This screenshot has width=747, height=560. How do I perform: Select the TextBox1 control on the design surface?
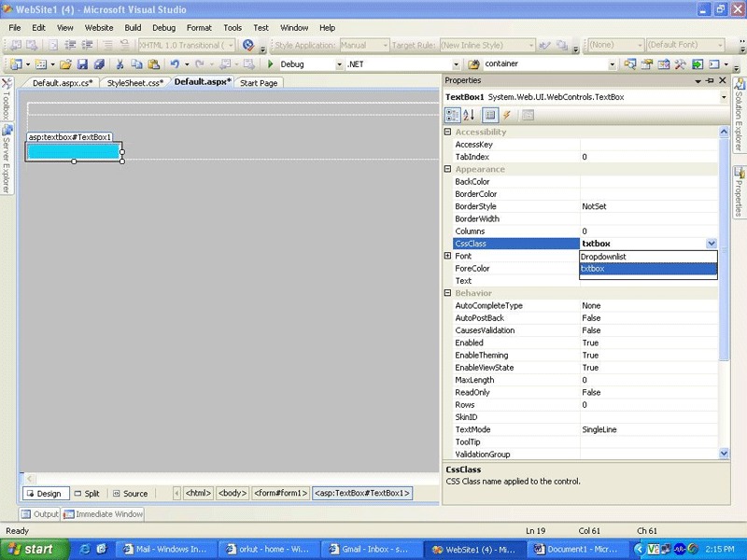tap(73, 151)
